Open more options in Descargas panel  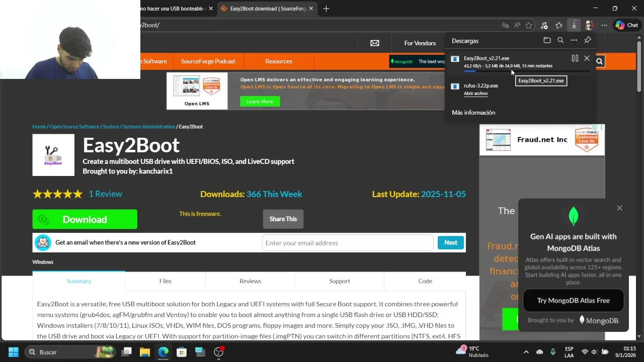[574, 40]
